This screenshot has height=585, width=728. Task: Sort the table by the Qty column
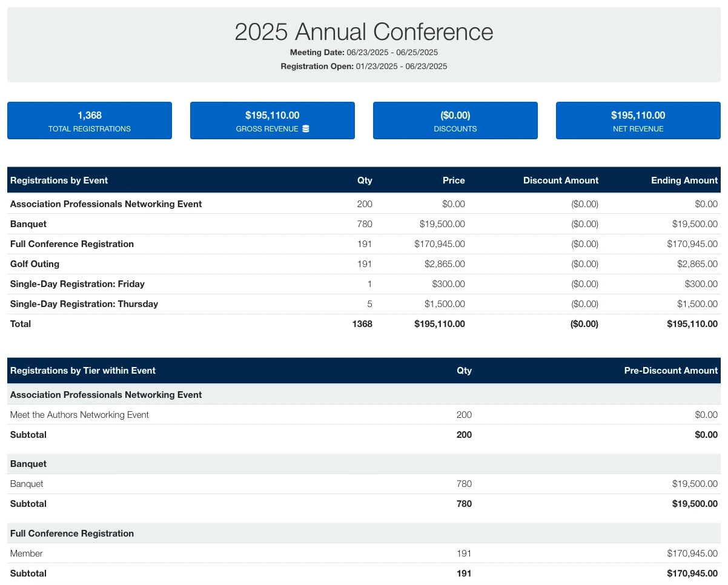pyautogui.click(x=365, y=180)
